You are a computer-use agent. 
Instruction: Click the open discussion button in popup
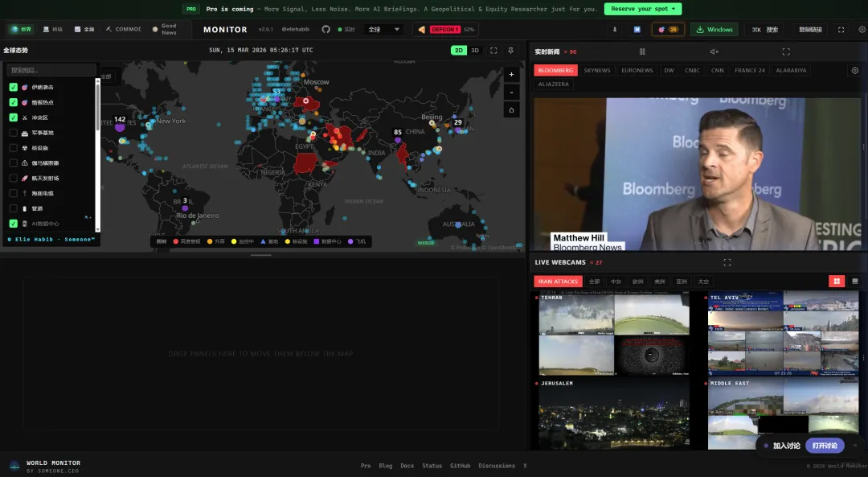[x=825, y=446]
